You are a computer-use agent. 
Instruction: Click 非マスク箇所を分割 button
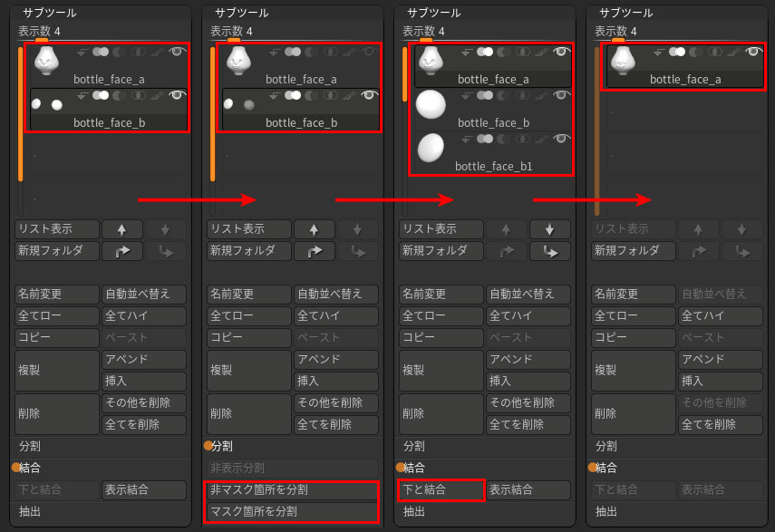(x=292, y=490)
